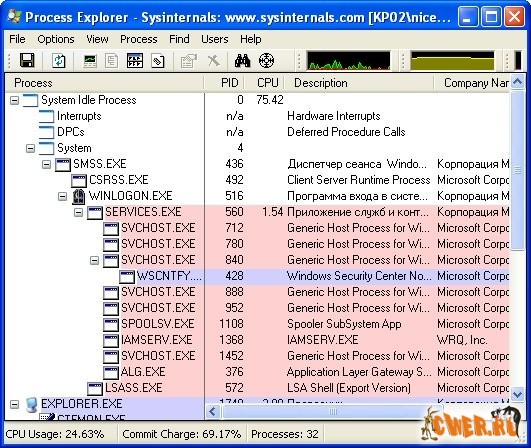Viewport: 531px width, 448px height.
Task: Collapse the System tree node
Action: pos(30,148)
